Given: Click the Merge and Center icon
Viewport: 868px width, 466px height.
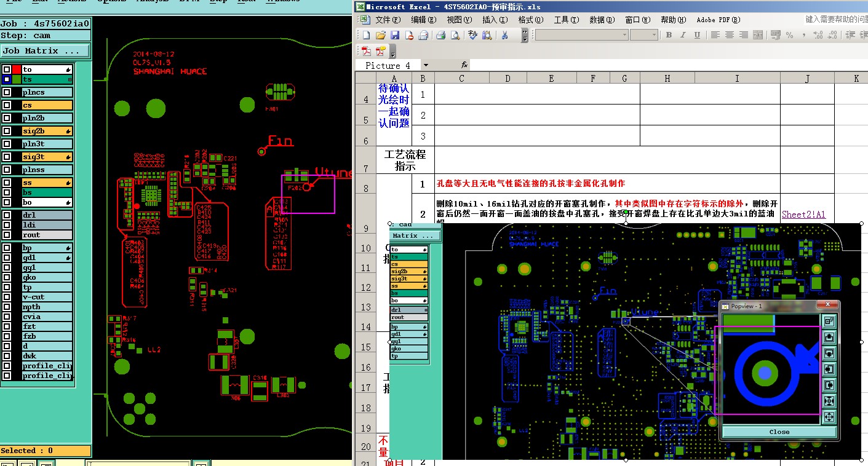Looking at the screenshot, I should point(758,35).
